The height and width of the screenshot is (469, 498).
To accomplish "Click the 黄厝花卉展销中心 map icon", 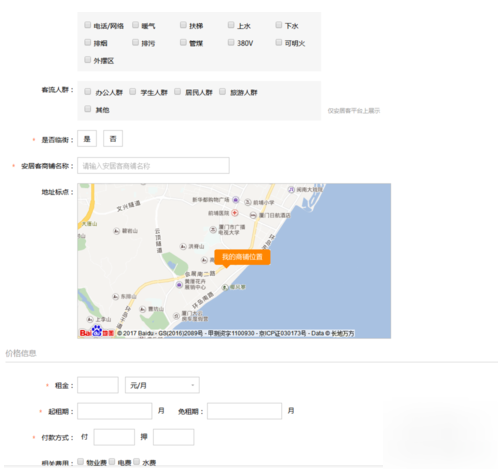I will pos(179,285).
